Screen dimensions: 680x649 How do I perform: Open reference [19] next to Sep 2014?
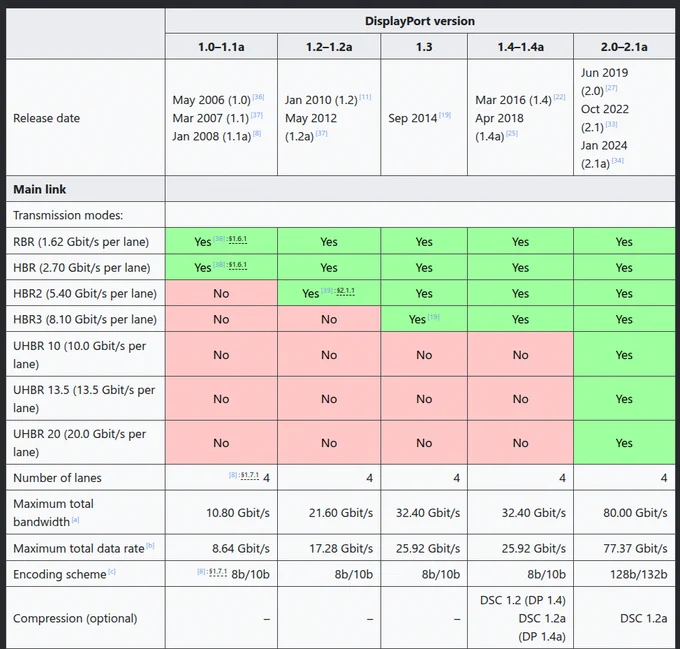click(x=445, y=115)
